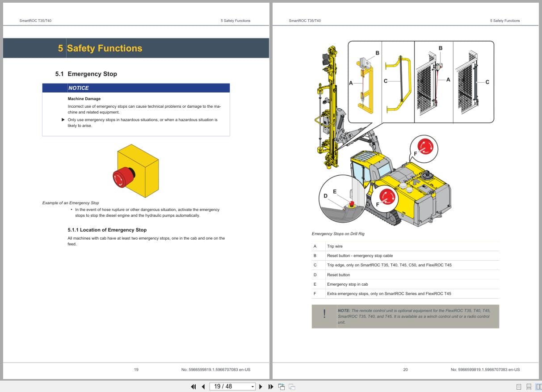Click 'Reset button - emergency stop cable' row
This screenshot has height=392, width=542.
click(x=405, y=256)
